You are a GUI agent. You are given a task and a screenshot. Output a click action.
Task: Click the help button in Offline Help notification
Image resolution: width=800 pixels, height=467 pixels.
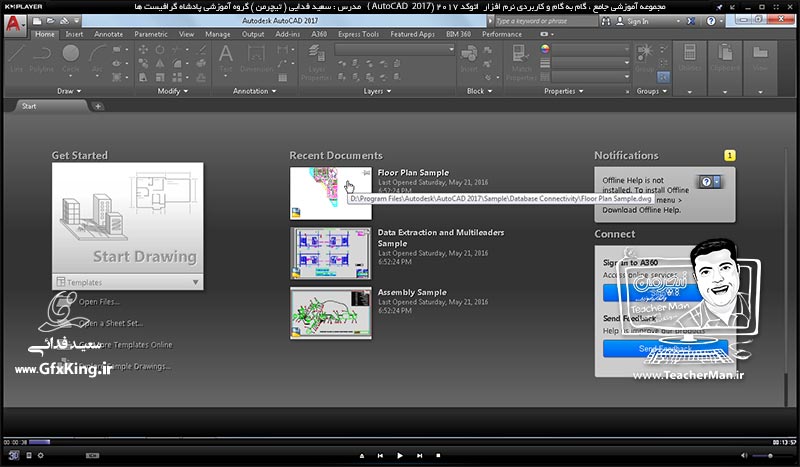709,182
